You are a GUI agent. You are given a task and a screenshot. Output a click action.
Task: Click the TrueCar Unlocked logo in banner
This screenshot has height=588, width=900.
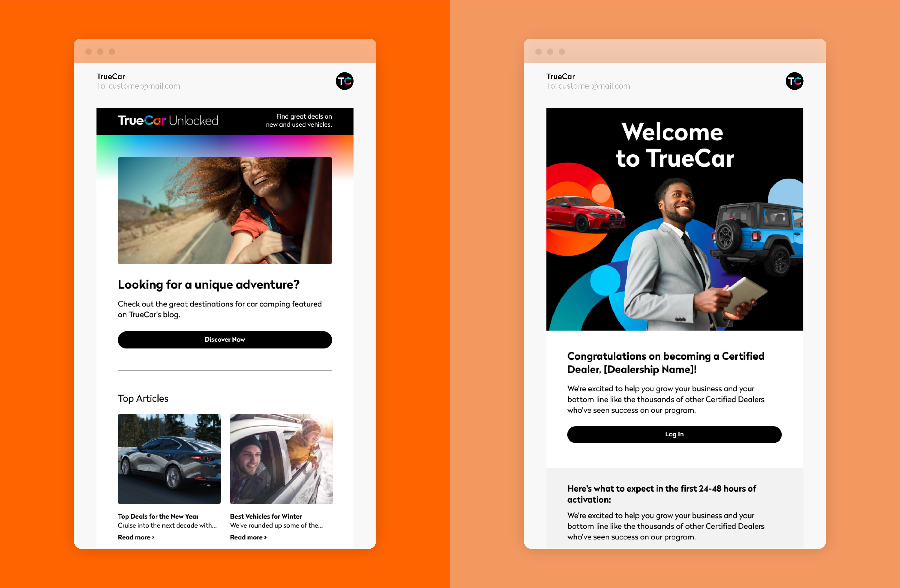[168, 121]
